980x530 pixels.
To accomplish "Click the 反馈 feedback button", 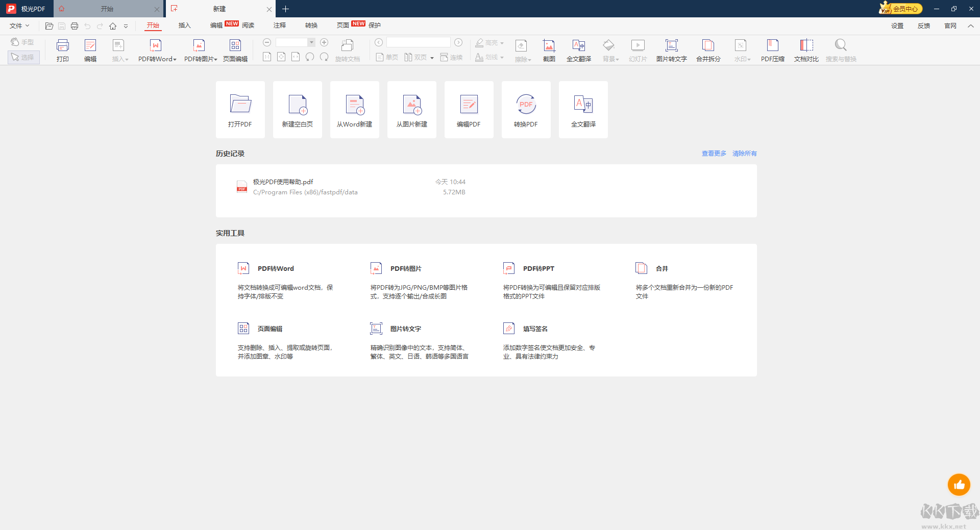I will pos(924,26).
